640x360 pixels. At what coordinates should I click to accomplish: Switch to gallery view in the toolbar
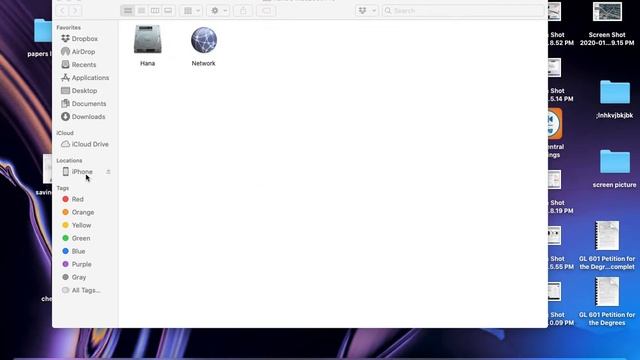coord(168,11)
